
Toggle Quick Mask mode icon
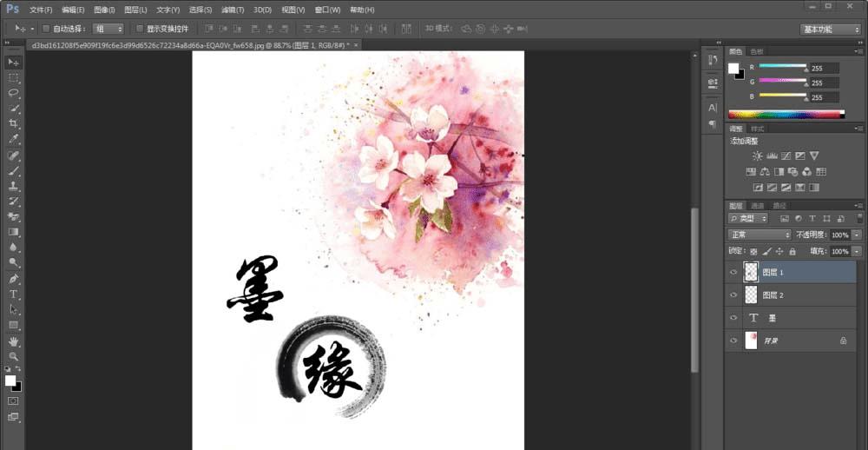click(x=13, y=400)
